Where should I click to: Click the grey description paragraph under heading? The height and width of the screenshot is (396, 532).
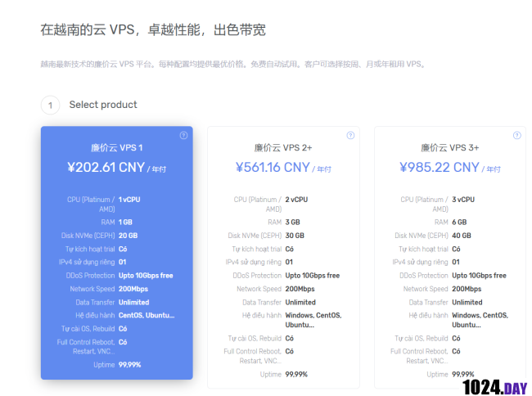tap(233, 64)
